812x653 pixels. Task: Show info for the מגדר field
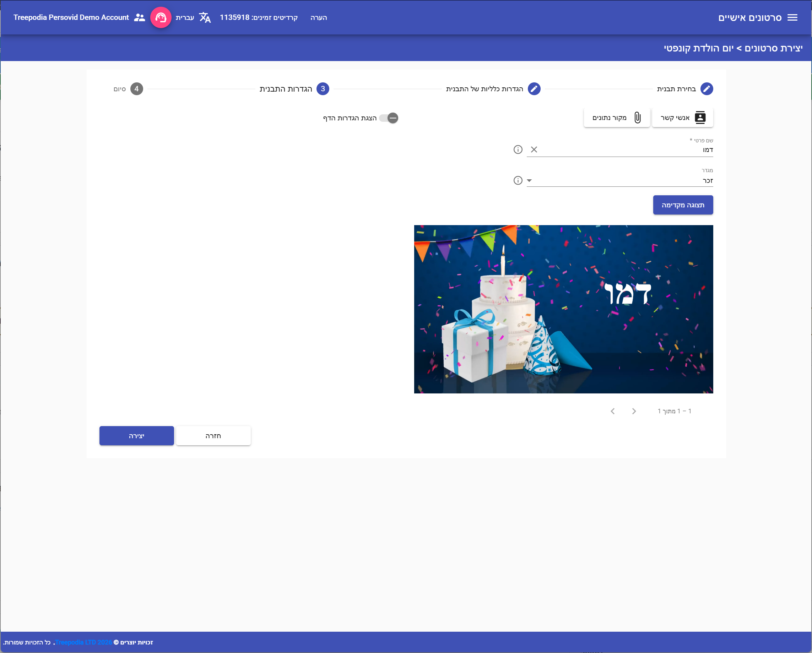coord(518,180)
